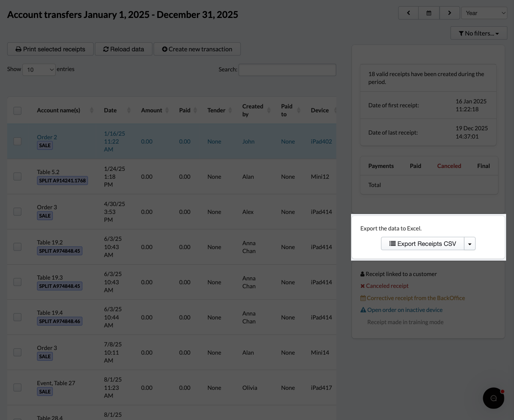Open the Year period dropdown
The height and width of the screenshot is (420, 514).
coord(484,13)
